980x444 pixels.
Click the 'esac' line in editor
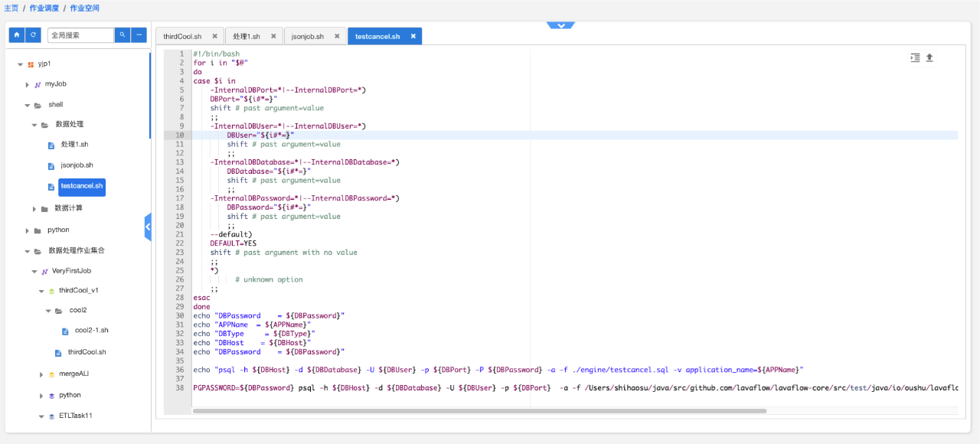pyautogui.click(x=201, y=298)
